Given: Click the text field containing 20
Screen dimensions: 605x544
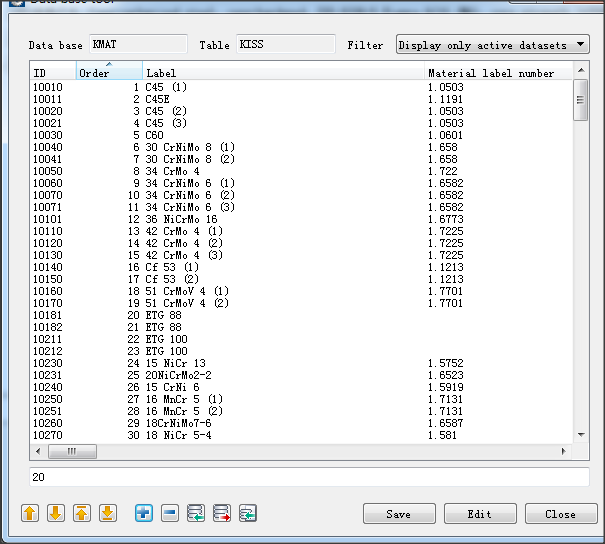Looking at the screenshot, I should coord(309,477).
